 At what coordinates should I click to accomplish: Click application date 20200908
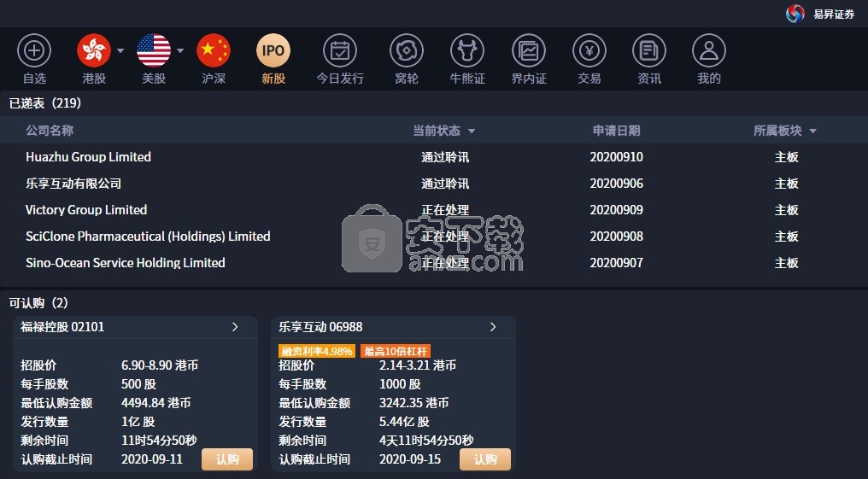click(616, 237)
